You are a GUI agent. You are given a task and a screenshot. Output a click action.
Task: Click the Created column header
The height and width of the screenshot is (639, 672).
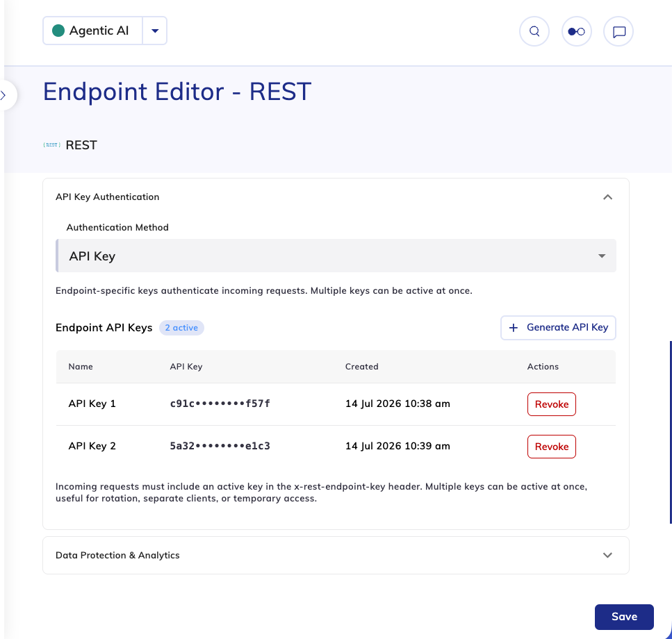point(362,367)
